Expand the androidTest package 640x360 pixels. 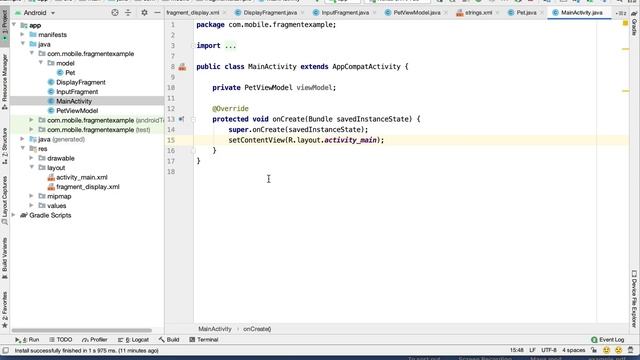point(31,120)
